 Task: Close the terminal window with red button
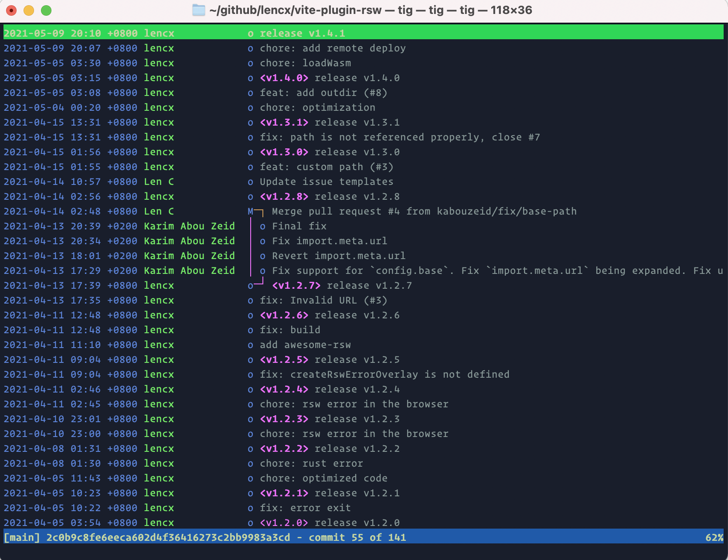[x=11, y=10]
